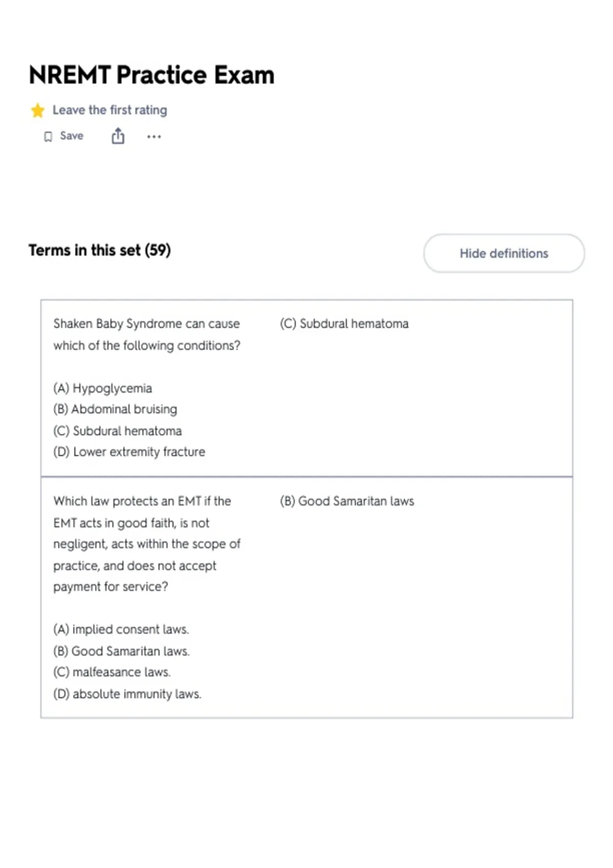
Task: Open the three-dot more options menu
Action: (154, 137)
